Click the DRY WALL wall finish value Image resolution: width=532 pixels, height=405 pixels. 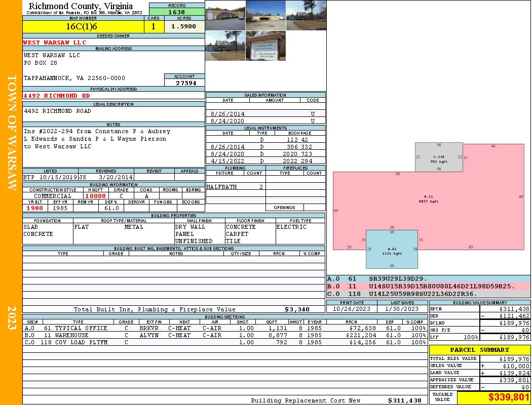[190, 227]
